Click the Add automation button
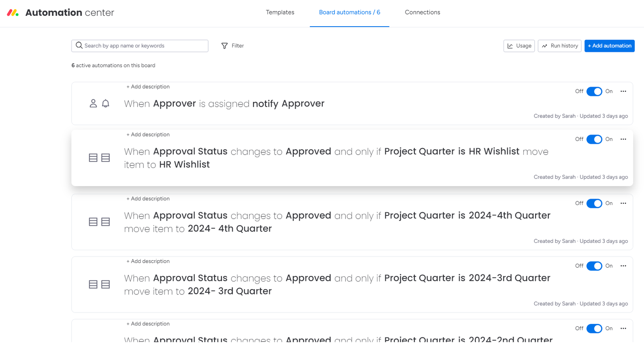The width and height of the screenshot is (644, 344). (x=609, y=46)
